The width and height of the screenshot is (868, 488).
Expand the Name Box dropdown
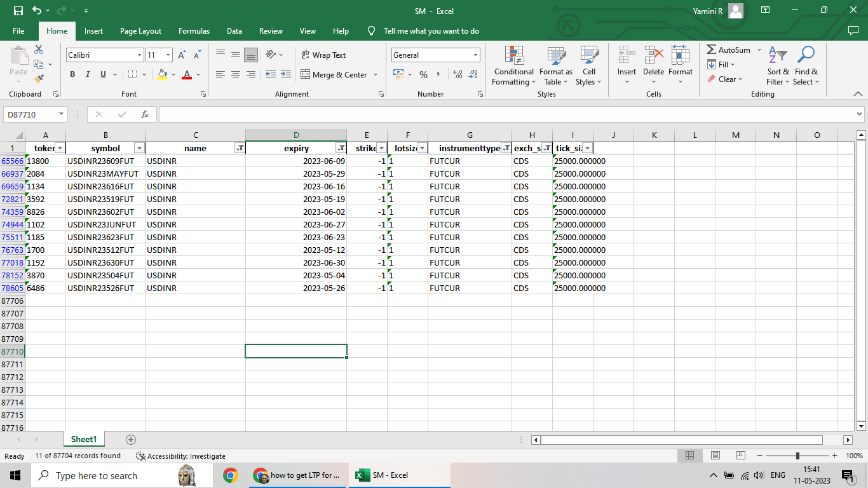tap(62, 114)
